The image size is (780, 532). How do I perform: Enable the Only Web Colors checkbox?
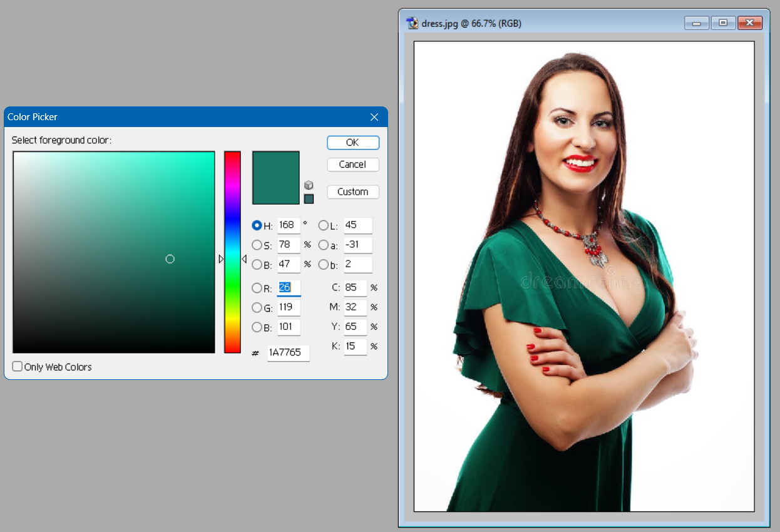pyautogui.click(x=18, y=366)
